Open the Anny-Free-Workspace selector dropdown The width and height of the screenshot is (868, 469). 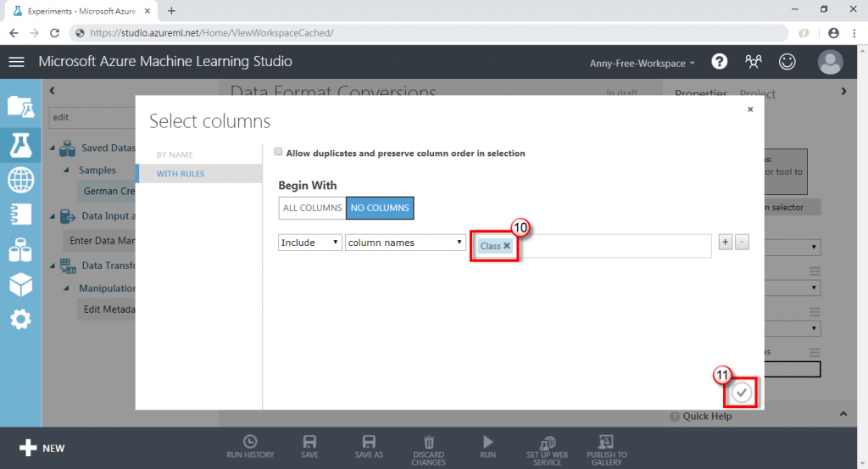point(642,63)
